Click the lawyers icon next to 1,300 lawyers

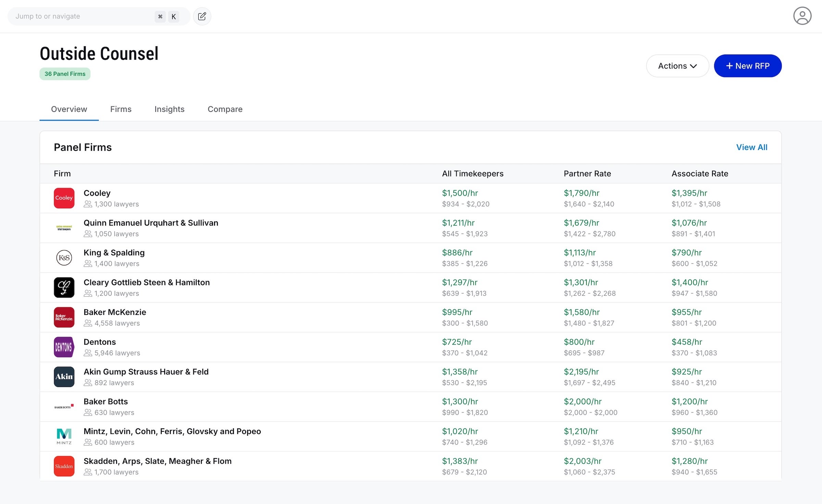click(88, 204)
